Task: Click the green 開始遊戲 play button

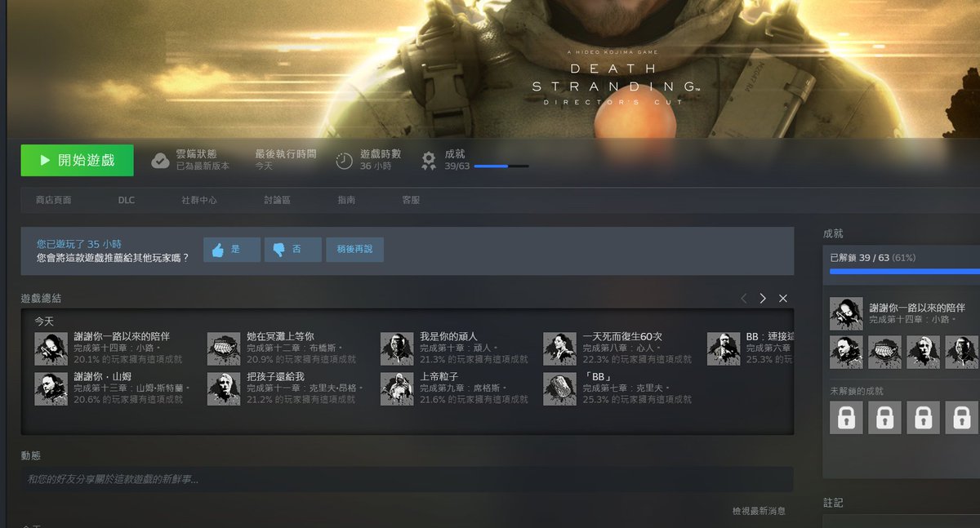Action: coord(78,160)
